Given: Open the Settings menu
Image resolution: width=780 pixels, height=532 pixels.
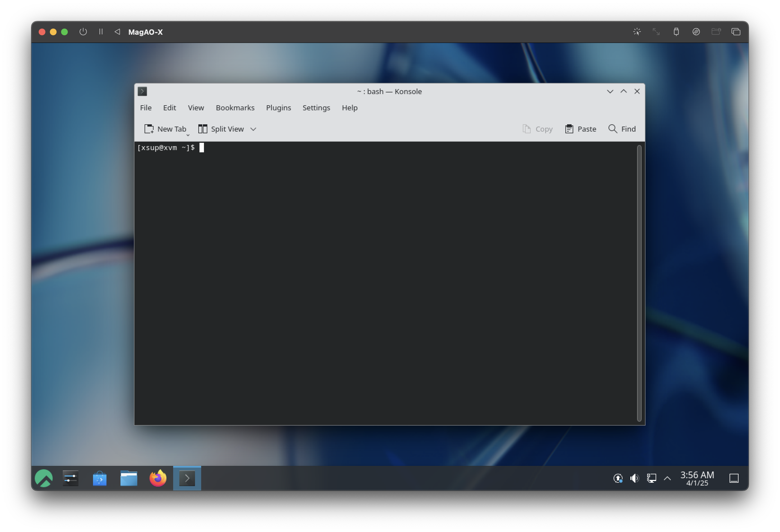Looking at the screenshot, I should [316, 108].
